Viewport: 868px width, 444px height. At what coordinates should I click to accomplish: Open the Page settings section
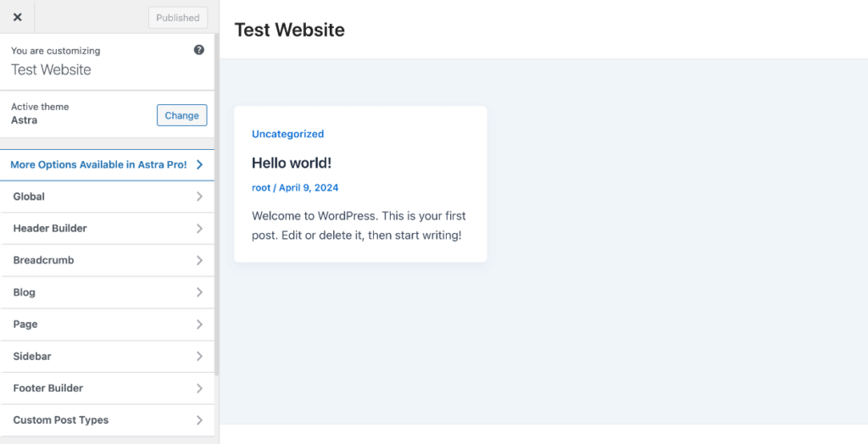[107, 325]
